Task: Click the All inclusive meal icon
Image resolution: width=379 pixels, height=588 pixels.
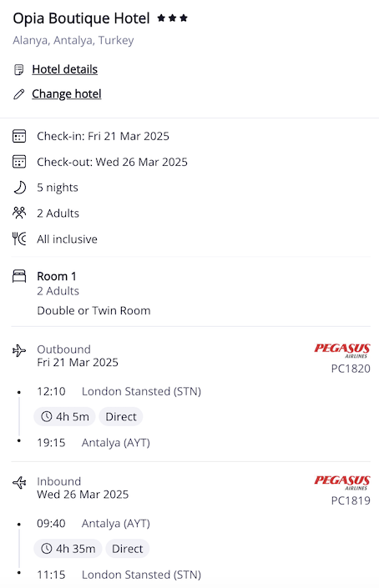Action: pos(19,239)
